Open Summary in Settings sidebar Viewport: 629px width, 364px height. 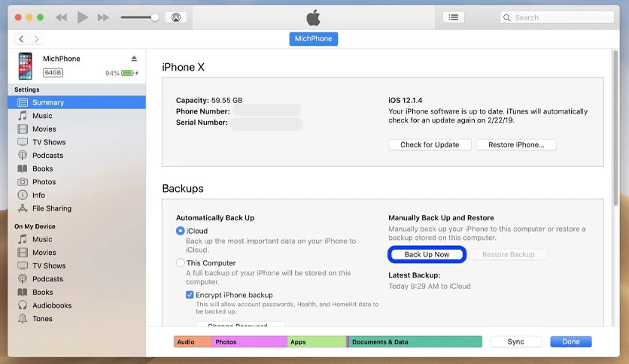pos(77,102)
